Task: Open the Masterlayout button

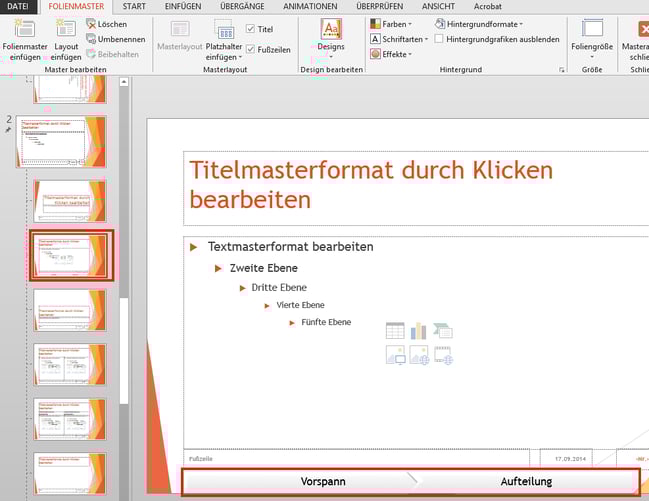Action: pyautogui.click(x=180, y=35)
